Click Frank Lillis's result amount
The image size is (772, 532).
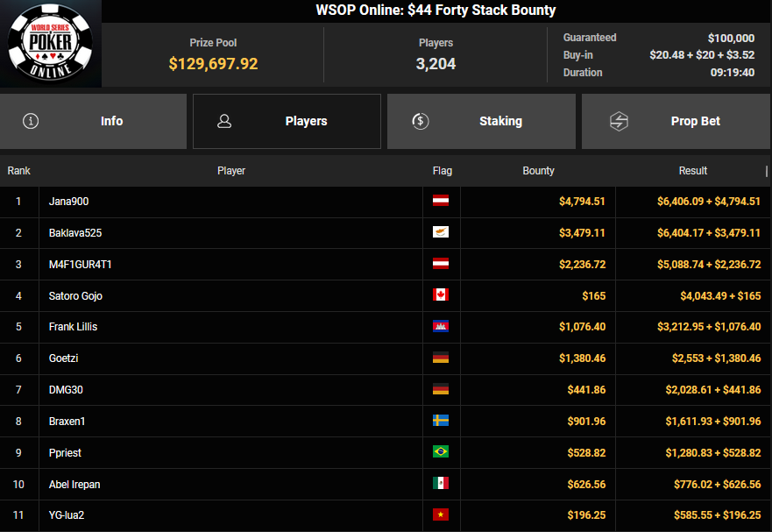pyautogui.click(x=708, y=327)
